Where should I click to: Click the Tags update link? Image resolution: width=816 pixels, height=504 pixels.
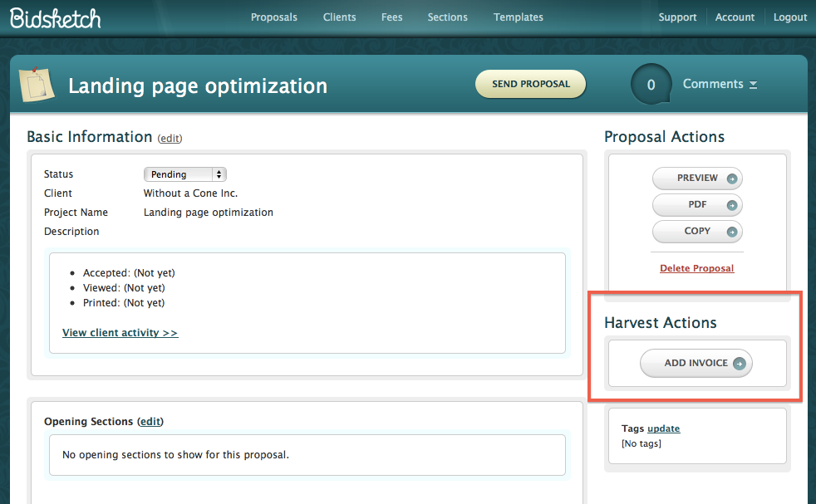(664, 428)
